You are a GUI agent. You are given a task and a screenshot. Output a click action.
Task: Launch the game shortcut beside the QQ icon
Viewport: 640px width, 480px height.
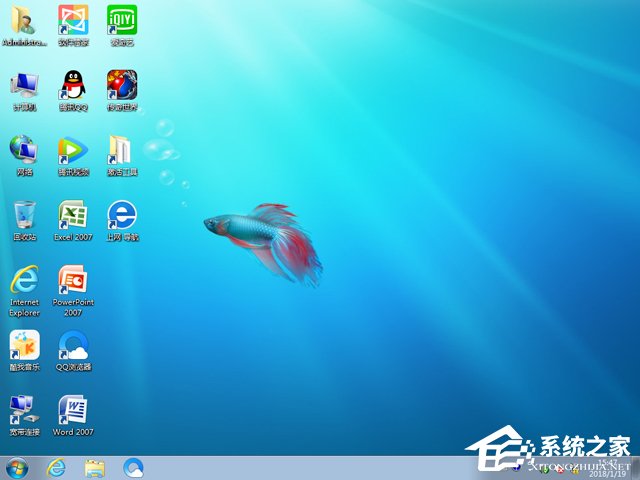tap(122, 85)
